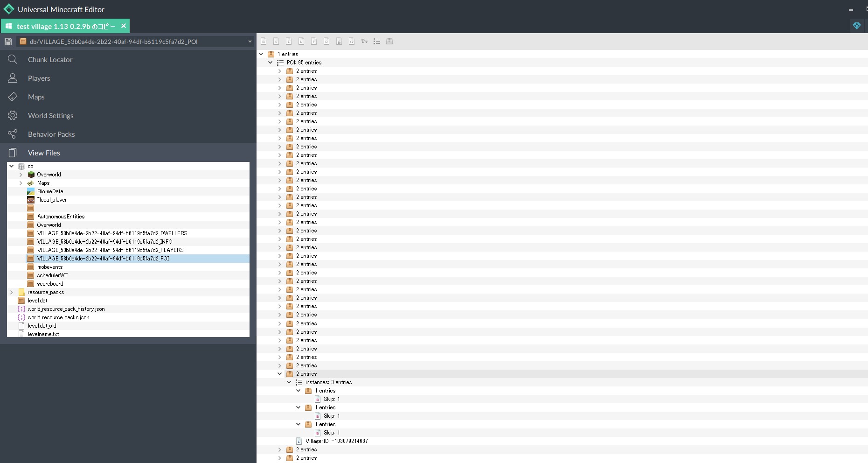Collapse the instances 3 entries node
The image size is (868, 463).
[289, 382]
